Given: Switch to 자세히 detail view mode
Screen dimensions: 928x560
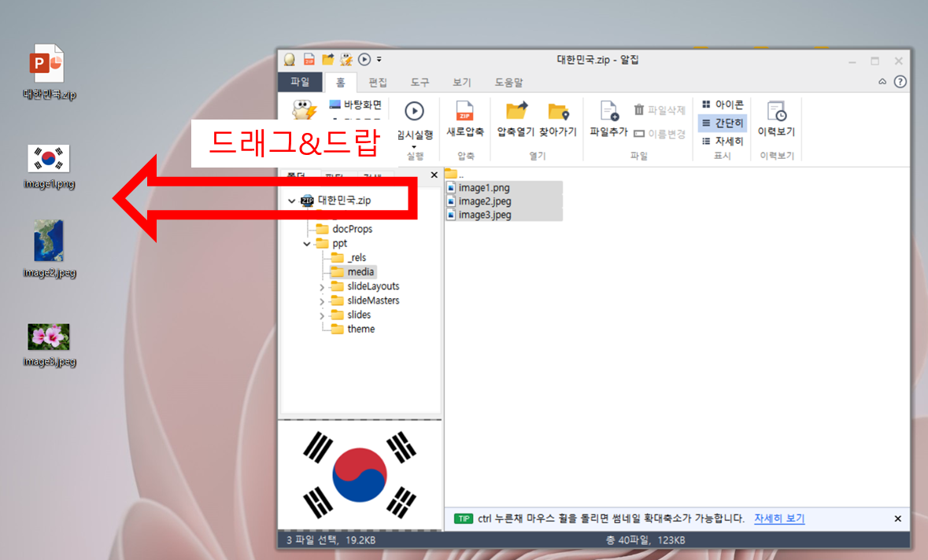Looking at the screenshot, I should click(723, 141).
